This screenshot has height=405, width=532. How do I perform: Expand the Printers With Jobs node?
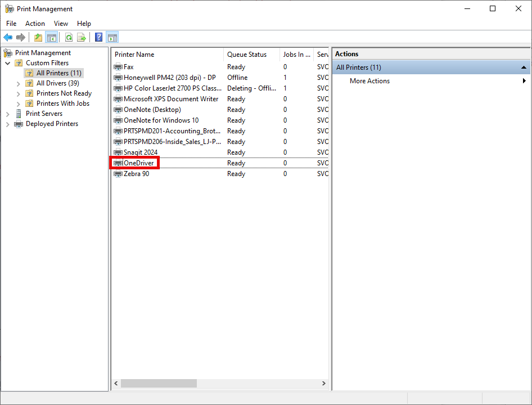pos(19,104)
